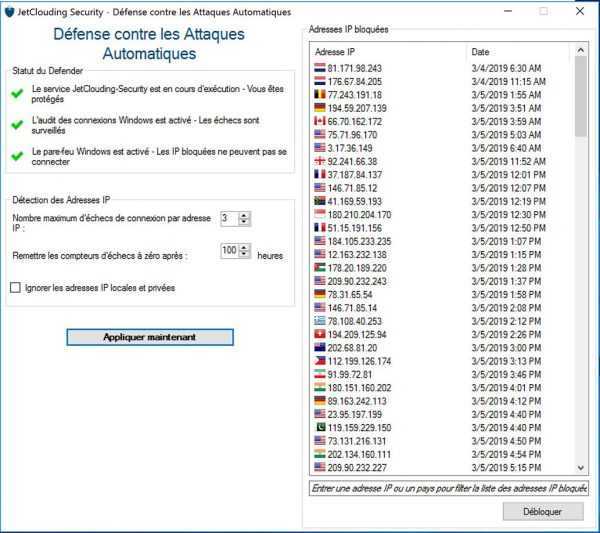The width and height of the screenshot is (600, 533).
Task: Click the Débloquer button
Action: point(543,512)
